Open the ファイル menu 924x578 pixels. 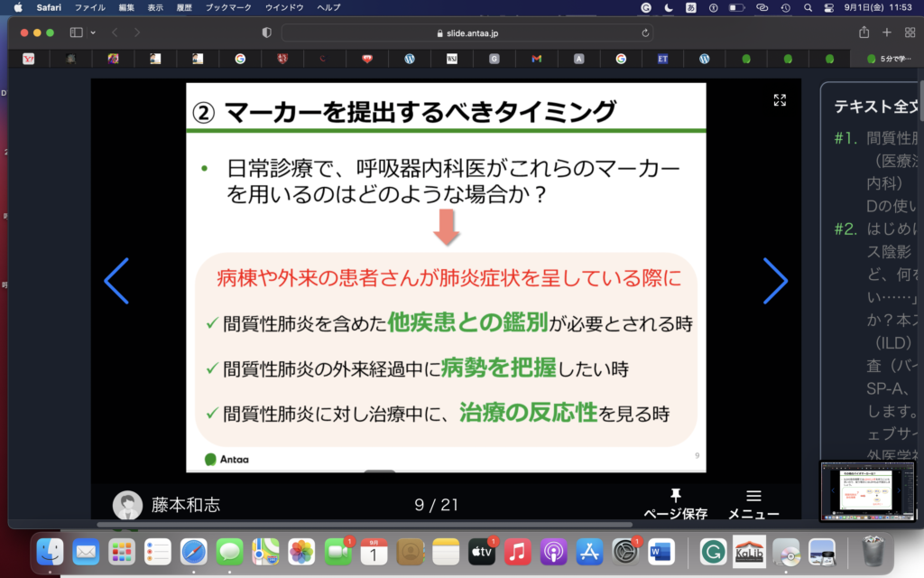point(89,7)
